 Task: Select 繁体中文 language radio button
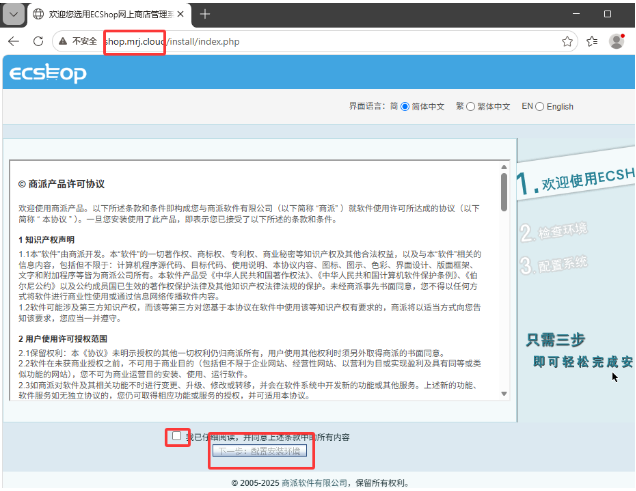470,107
